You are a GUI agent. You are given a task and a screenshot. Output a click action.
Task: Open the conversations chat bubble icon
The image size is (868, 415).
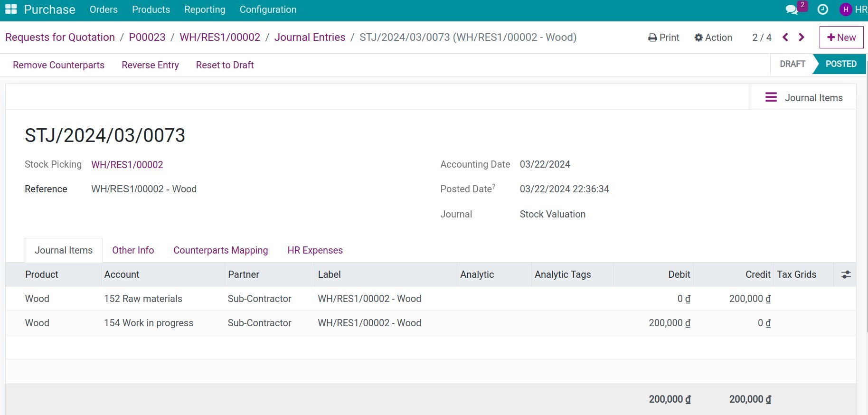coord(792,9)
